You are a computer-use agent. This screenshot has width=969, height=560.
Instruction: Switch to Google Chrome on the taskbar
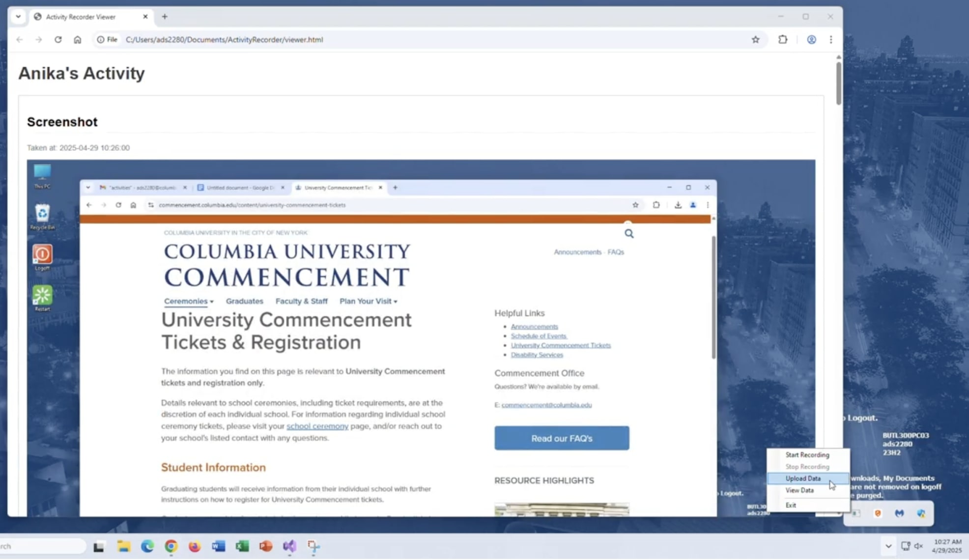(x=171, y=546)
